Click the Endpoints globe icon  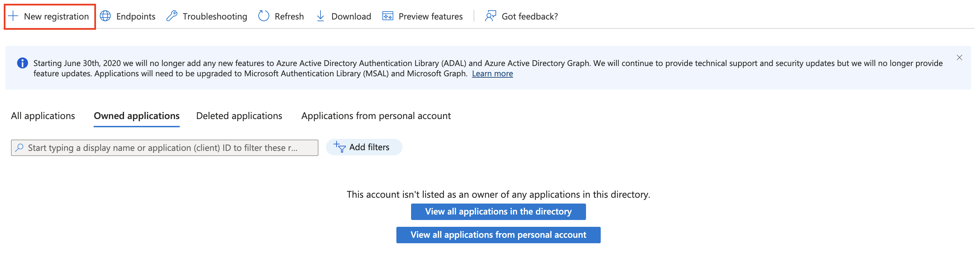[105, 16]
